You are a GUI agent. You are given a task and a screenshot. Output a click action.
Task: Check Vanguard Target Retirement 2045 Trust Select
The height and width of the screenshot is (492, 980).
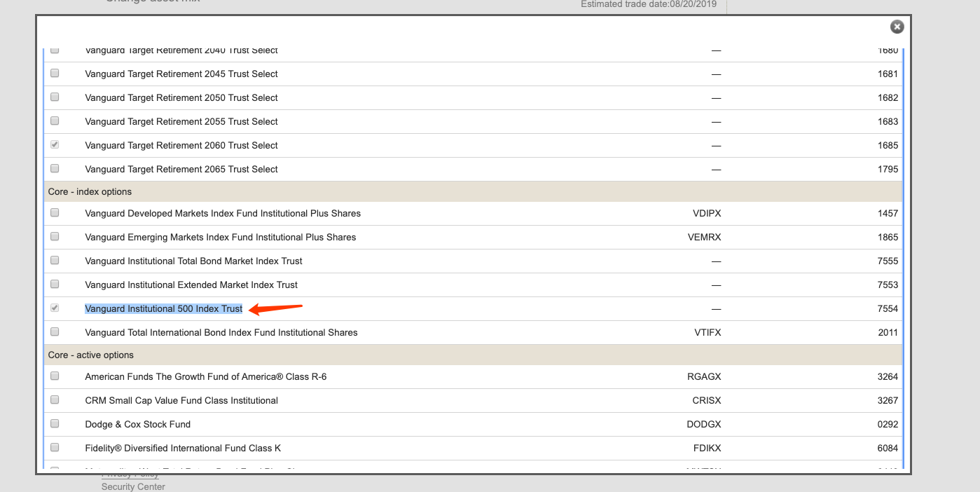pyautogui.click(x=55, y=73)
